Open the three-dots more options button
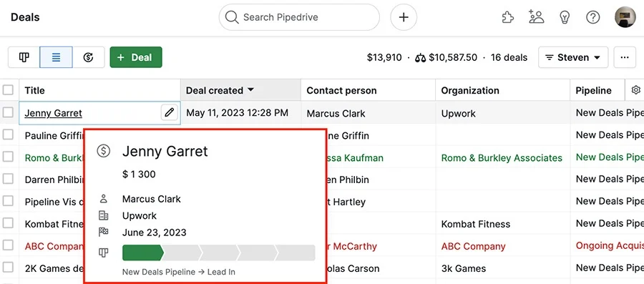 (x=625, y=57)
